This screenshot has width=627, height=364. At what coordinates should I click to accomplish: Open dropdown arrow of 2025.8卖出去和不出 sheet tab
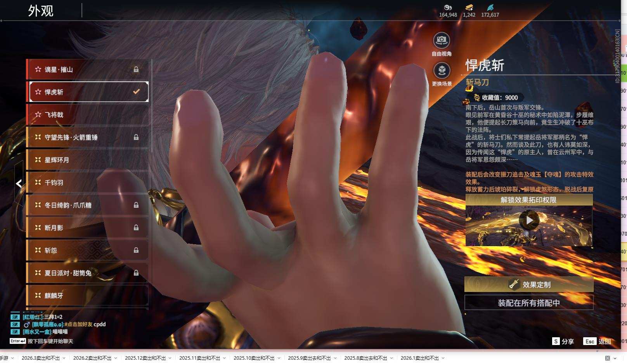391,358
